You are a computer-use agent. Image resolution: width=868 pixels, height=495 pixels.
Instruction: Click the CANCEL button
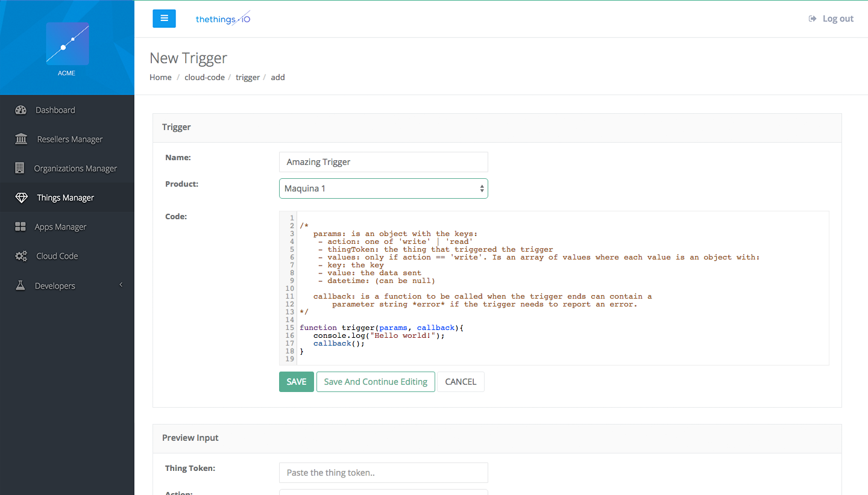461,382
